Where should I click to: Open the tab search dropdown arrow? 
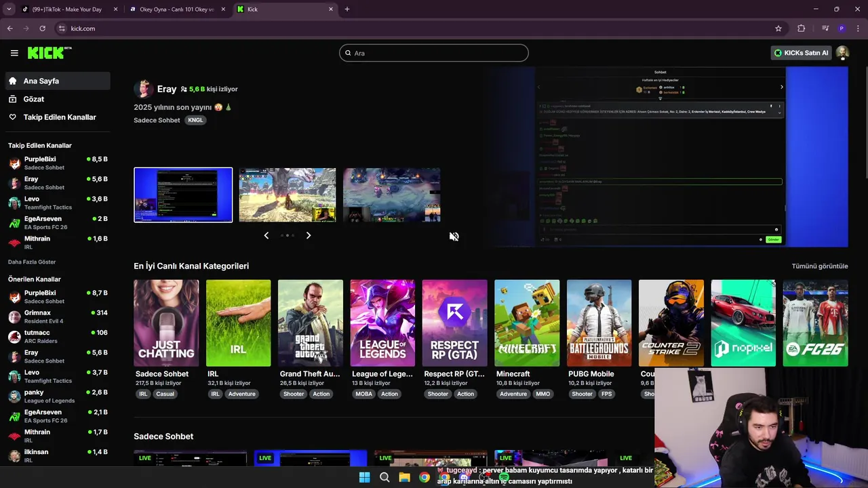pos(8,9)
